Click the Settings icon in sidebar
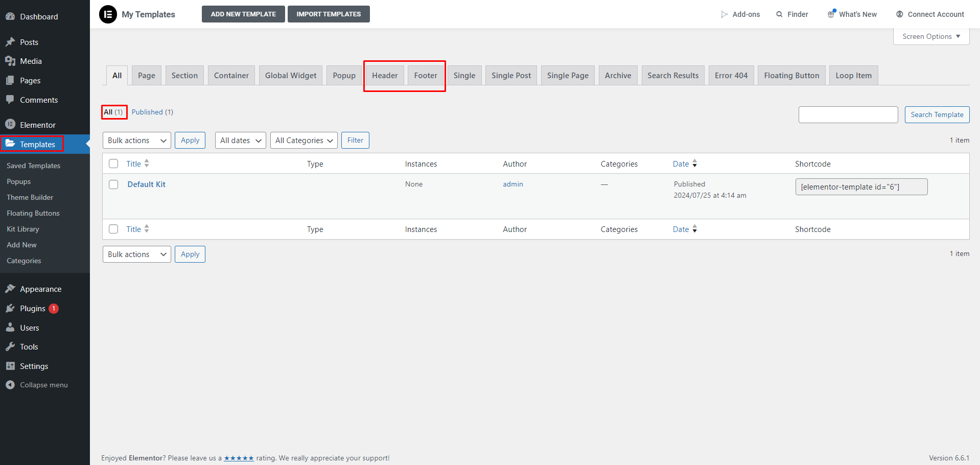The image size is (980, 465). (10, 366)
